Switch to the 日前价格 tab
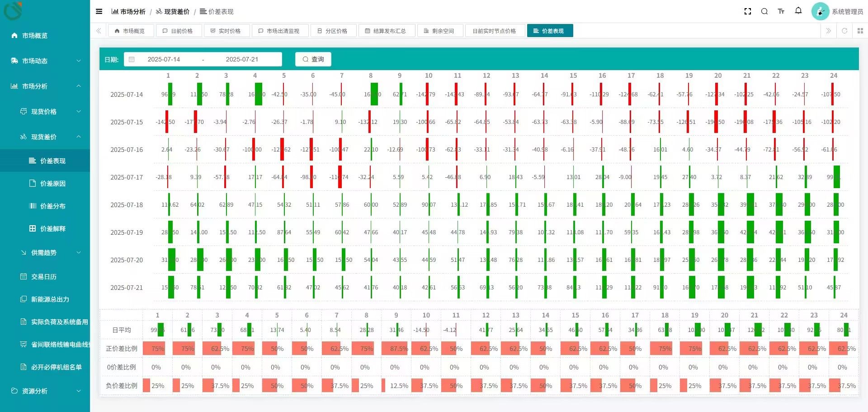 pyautogui.click(x=178, y=31)
